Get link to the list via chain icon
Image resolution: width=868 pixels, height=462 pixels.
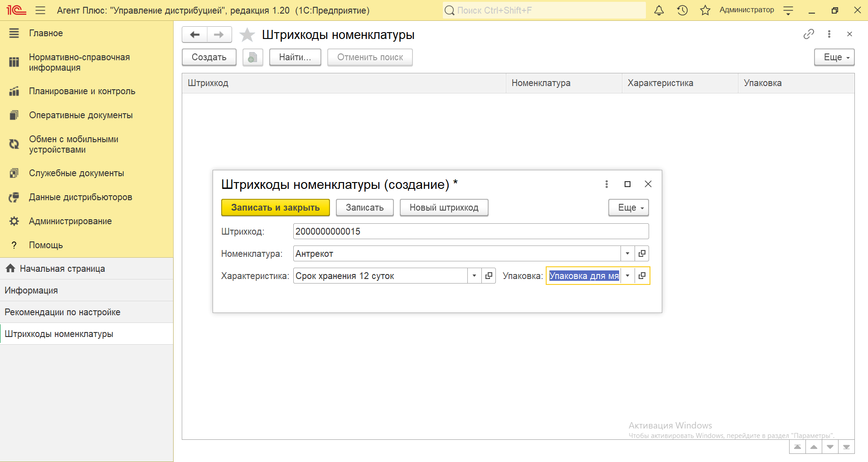[x=809, y=34]
